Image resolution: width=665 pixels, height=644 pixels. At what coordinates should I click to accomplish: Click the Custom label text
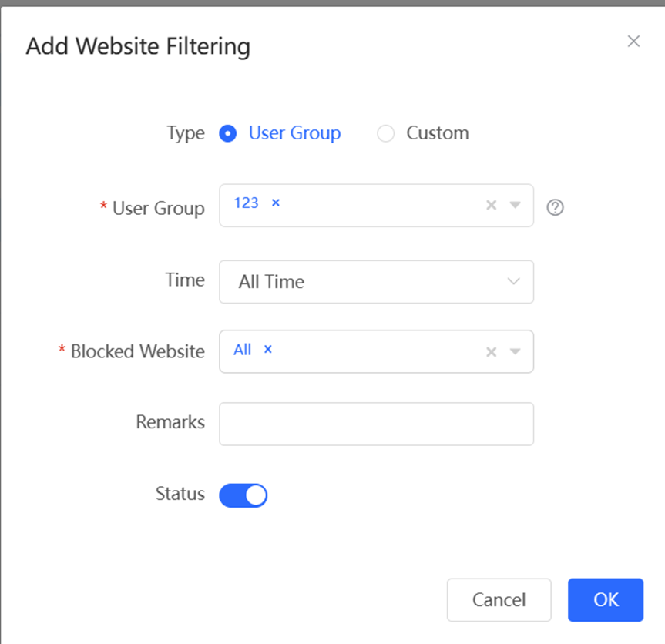coord(438,133)
